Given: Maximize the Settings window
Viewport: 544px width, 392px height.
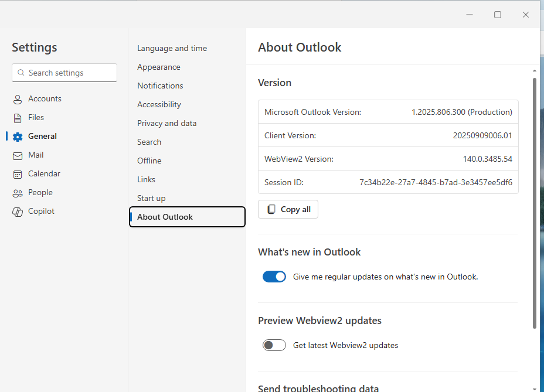Looking at the screenshot, I should coord(498,15).
